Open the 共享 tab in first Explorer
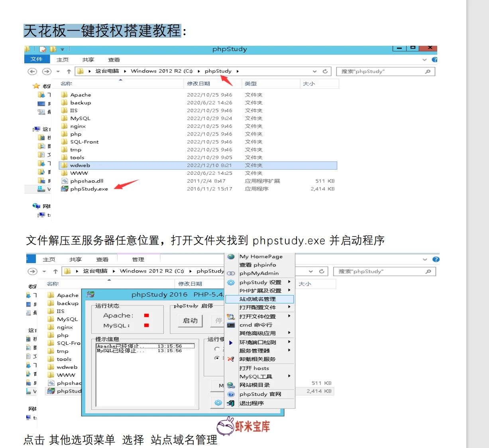 (88, 60)
